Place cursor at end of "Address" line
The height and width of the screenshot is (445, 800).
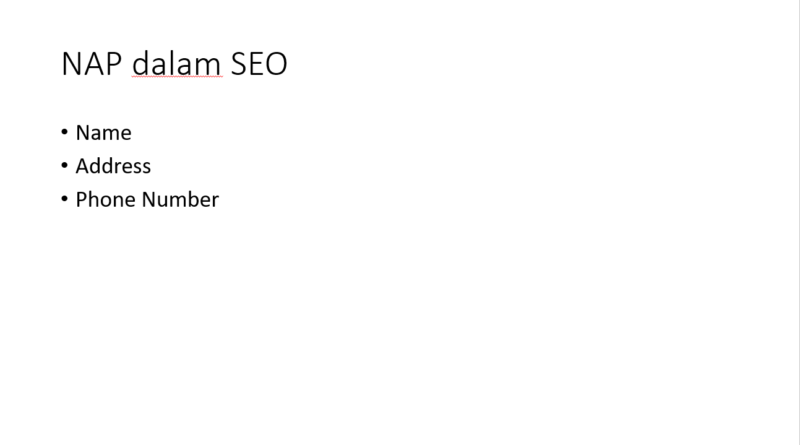(x=152, y=166)
